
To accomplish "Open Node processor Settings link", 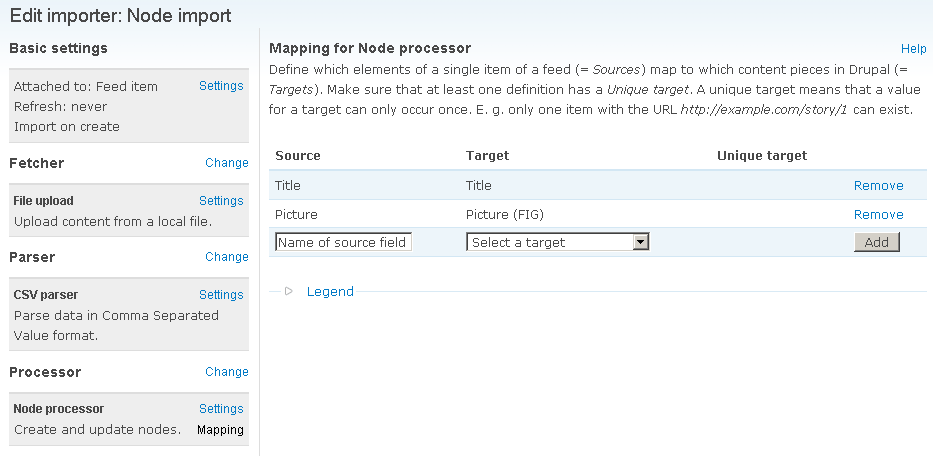I will [221, 409].
